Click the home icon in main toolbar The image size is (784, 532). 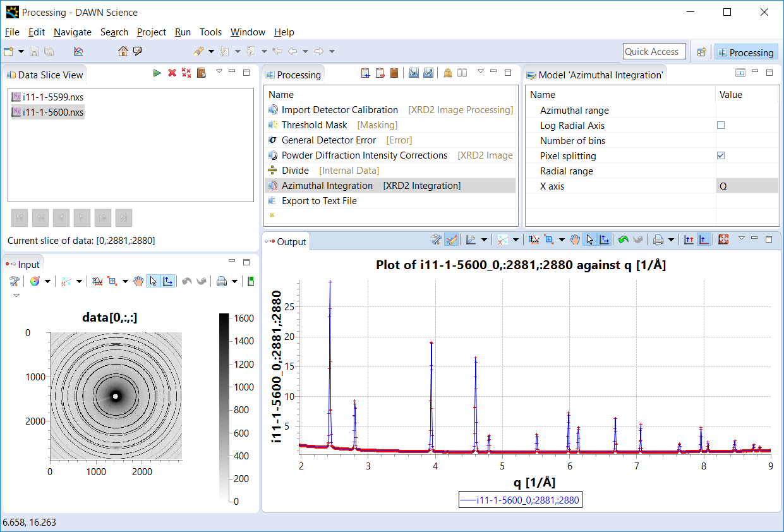[123, 52]
